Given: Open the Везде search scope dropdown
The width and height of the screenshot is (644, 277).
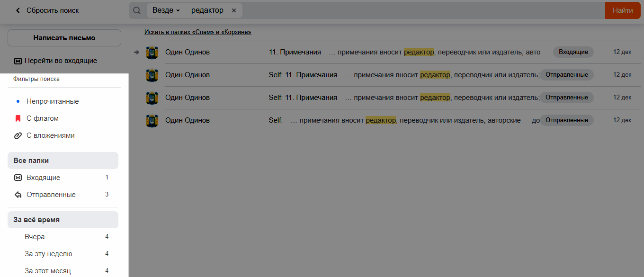Looking at the screenshot, I should pos(166,10).
